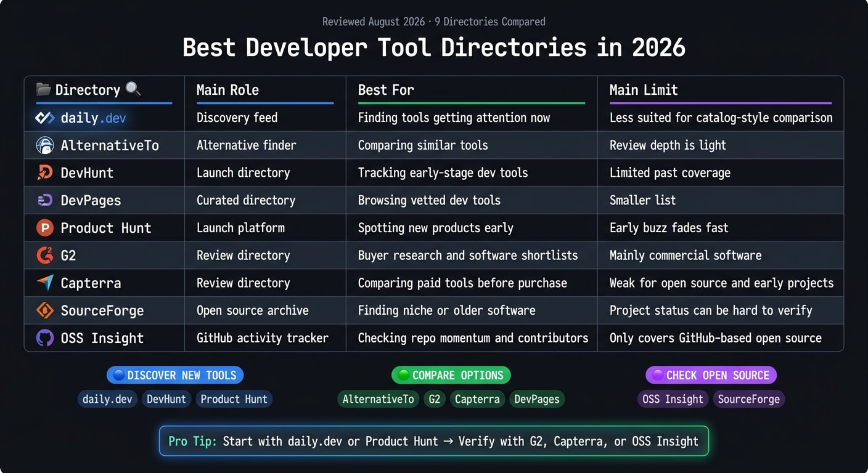
Task: Click 'Checking repo momentum and contributors'
Action: pyautogui.click(x=473, y=338)
